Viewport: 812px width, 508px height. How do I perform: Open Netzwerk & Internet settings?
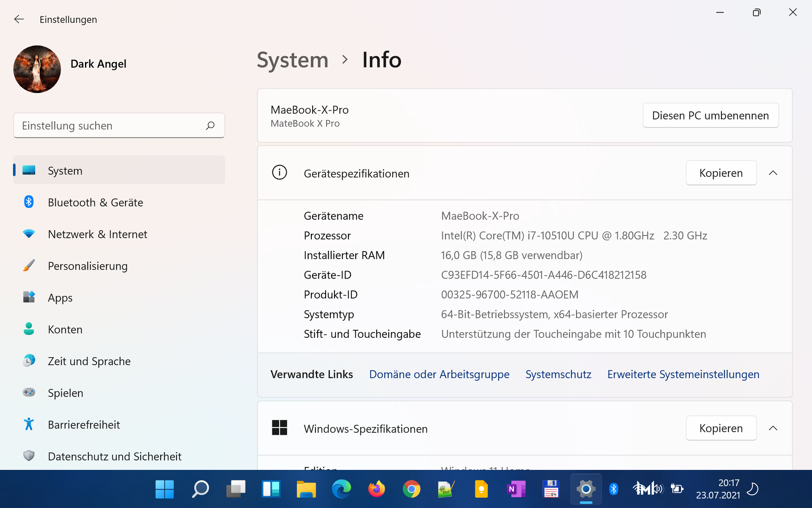pos(119,234)
